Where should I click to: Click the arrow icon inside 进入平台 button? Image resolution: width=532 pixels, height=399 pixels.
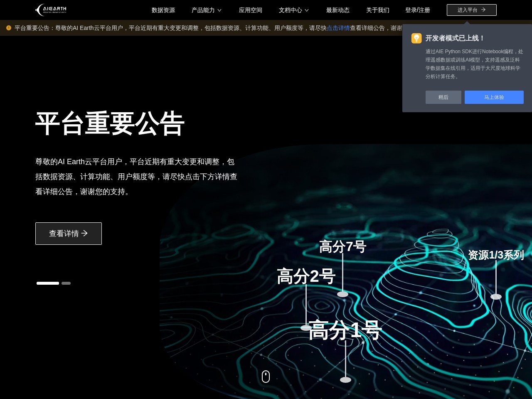pos(483,10)
